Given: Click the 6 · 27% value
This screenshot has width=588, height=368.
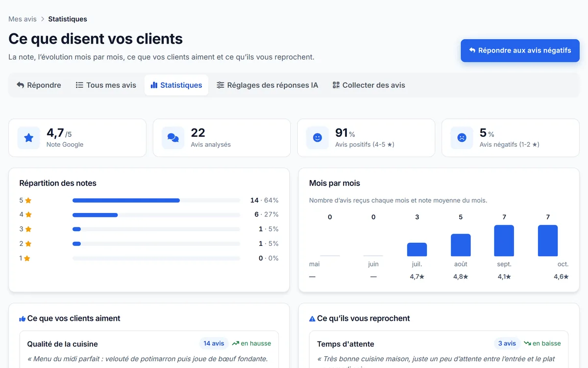Looking at the screenshot, I should [x=266, y=214].
